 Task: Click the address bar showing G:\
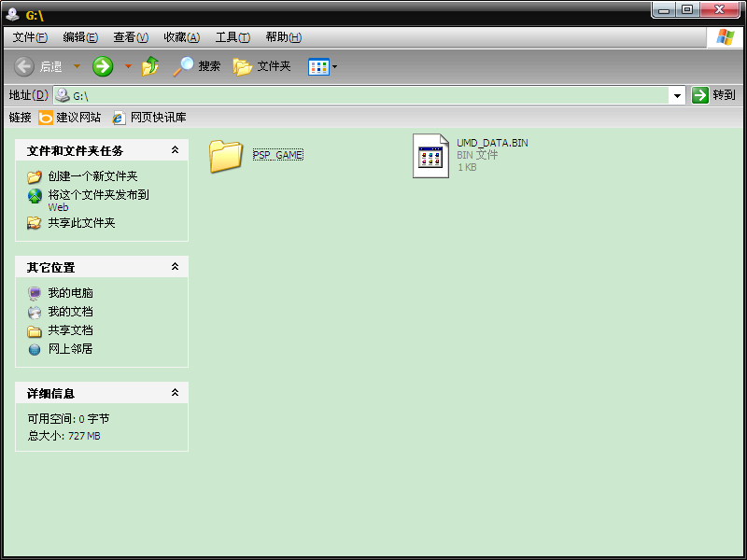tap(360, 96)
